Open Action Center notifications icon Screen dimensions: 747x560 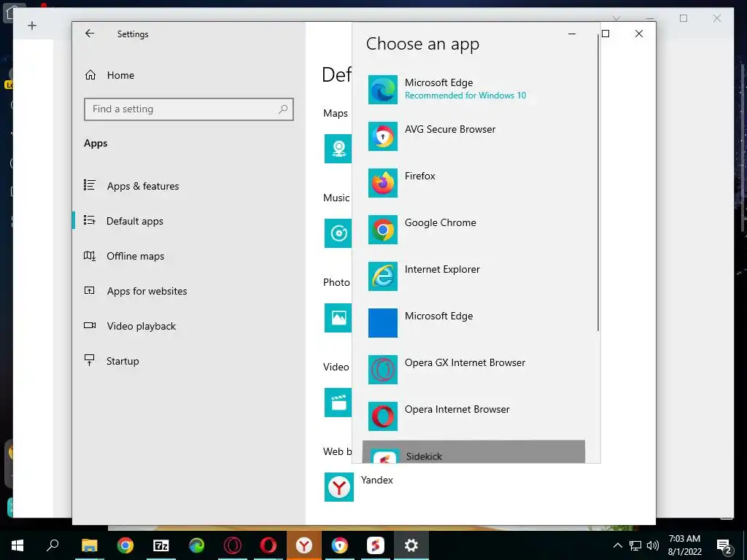click(724, 545)
